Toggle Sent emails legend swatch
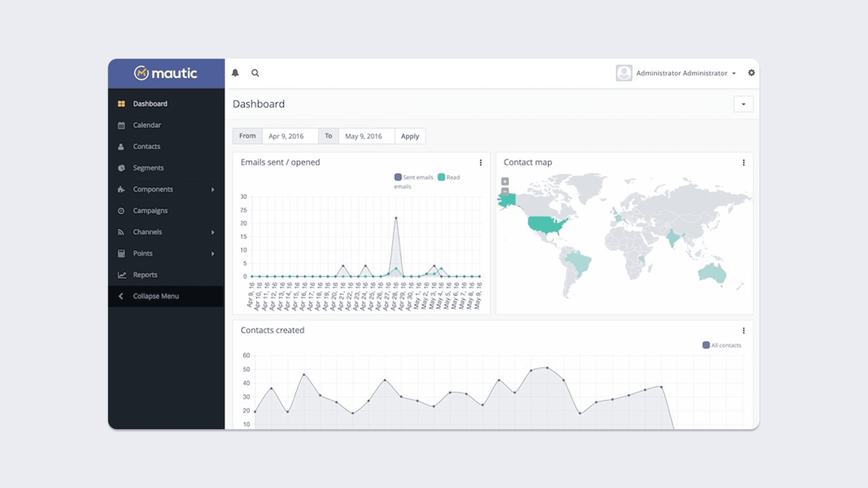Viewport: 868px width, 488px height. pos(398,177)
